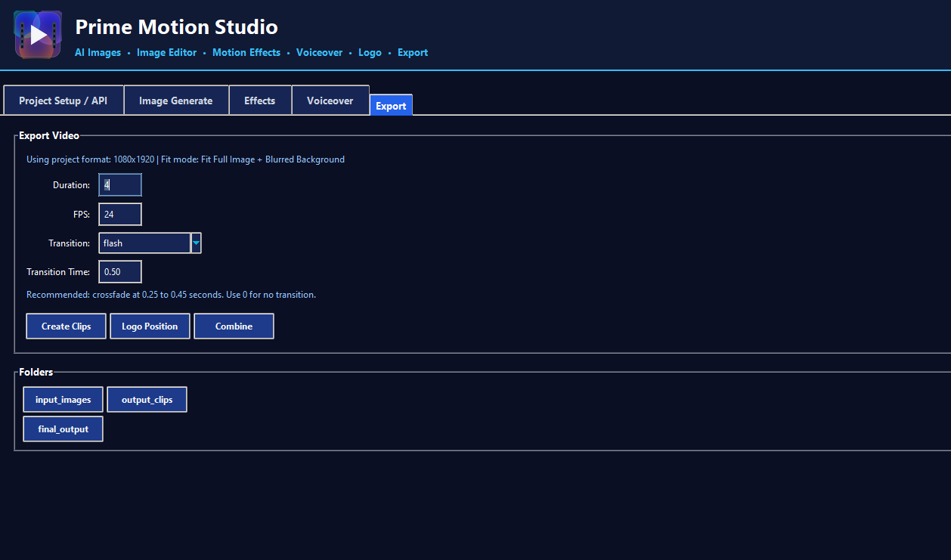Image resolution: width=951 pixels, height=560 pixels.
Task: Click the Transition label
Action: pyautogui.click(x=69, y=243)
